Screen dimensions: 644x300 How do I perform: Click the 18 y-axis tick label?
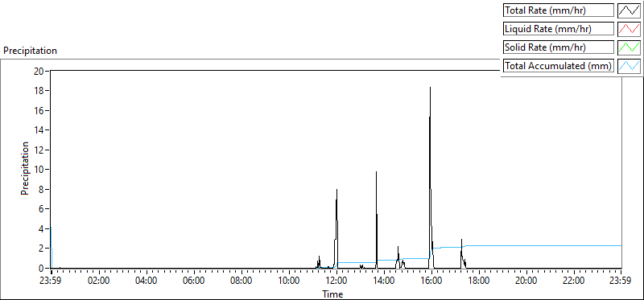[x=39, y=91]
